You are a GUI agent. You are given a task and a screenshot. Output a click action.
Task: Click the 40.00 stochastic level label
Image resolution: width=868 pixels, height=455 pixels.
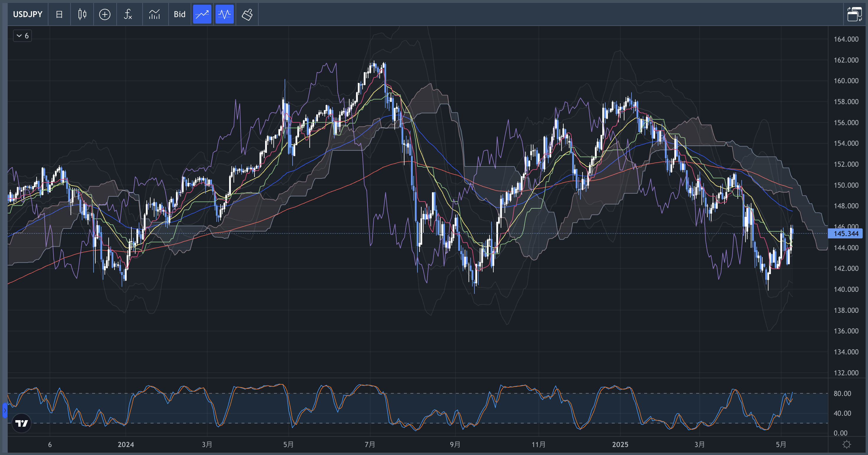842,413
